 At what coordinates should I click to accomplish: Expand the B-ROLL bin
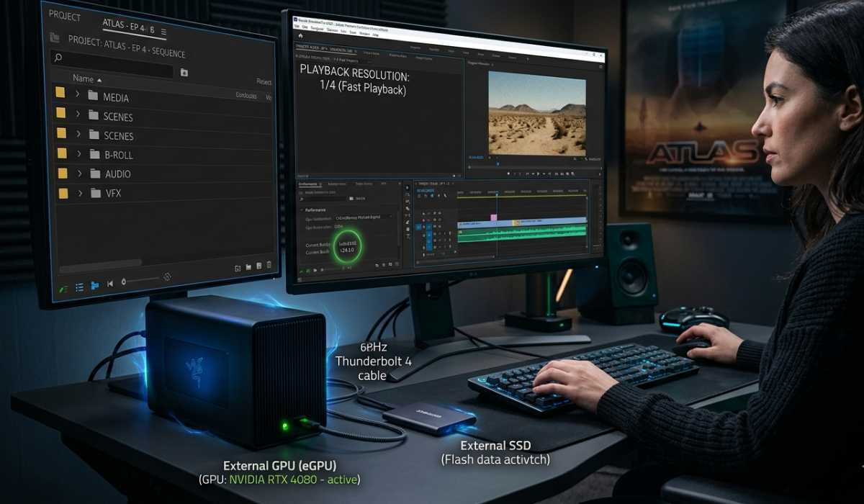click(x=78, y=153)
